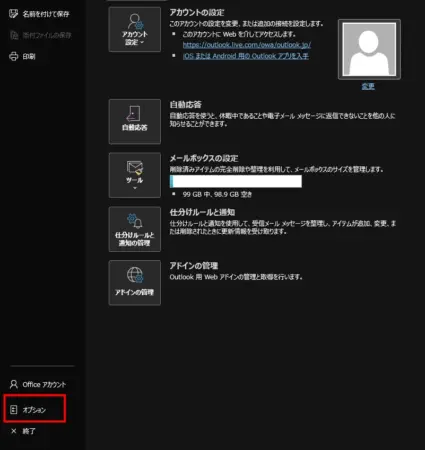Viewport: 425px width, 450px height.
Task: Click the 仕分けルールと通知 heading
Action: (202, 212)
